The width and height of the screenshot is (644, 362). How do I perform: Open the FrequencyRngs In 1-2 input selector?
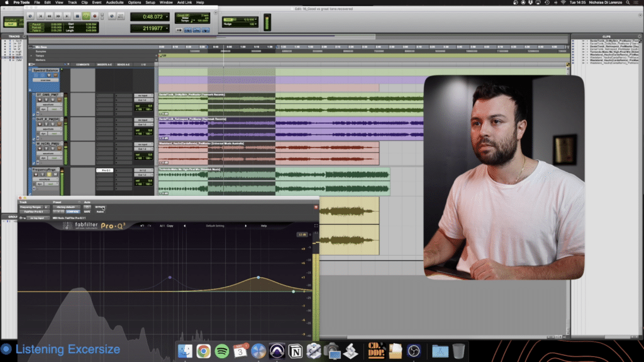(143, 171)
